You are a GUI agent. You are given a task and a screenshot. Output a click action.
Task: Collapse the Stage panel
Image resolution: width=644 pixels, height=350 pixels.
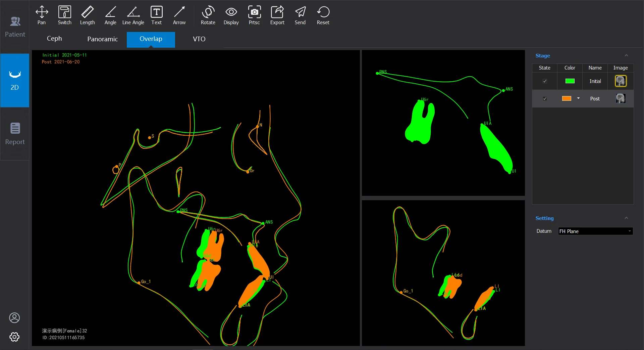point(626,55)
